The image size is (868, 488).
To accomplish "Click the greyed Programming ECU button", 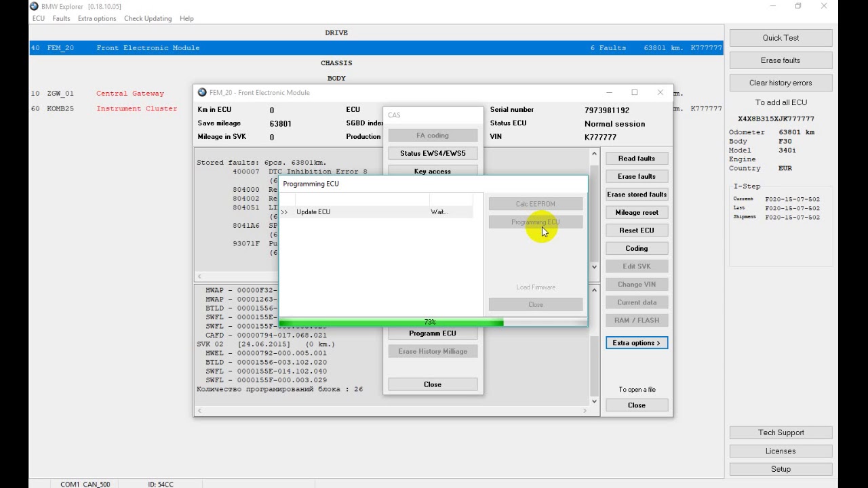I will (x=536, y=222).
